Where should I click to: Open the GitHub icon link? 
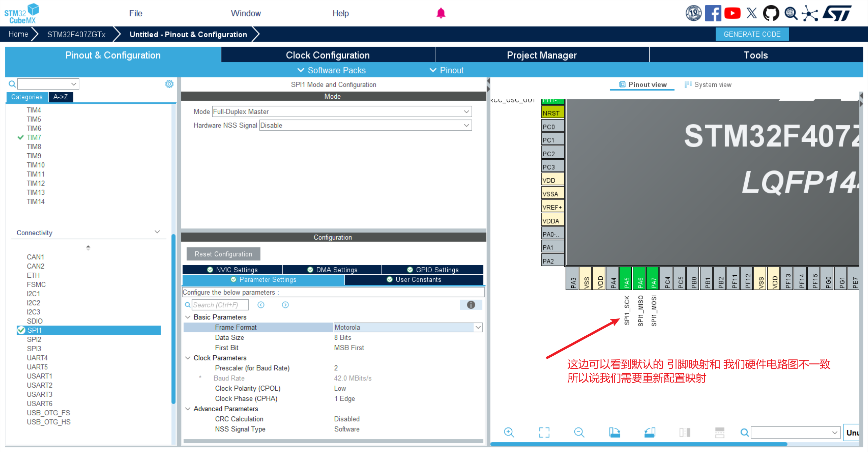click(x=771, y=13)
